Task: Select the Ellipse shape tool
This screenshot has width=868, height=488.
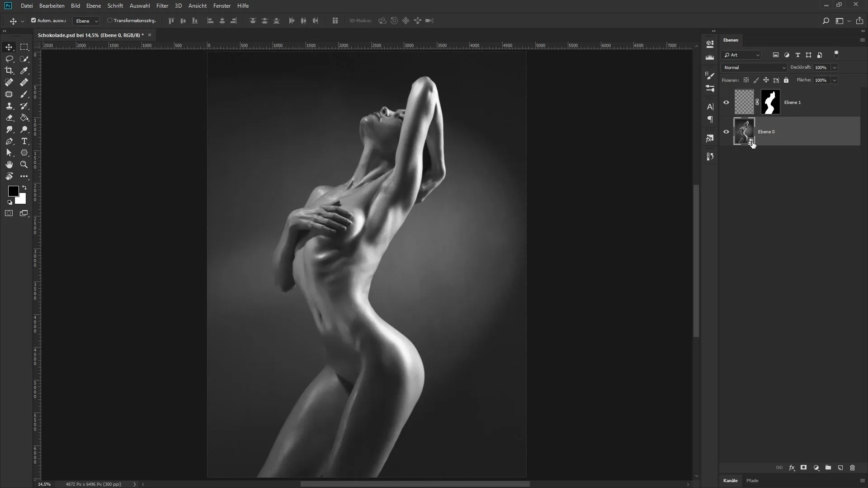Action: point(24,153)
